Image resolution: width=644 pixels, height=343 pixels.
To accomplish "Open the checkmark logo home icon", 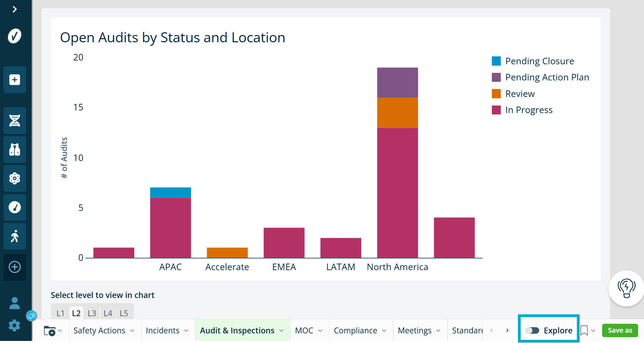I will pos(14,36).
